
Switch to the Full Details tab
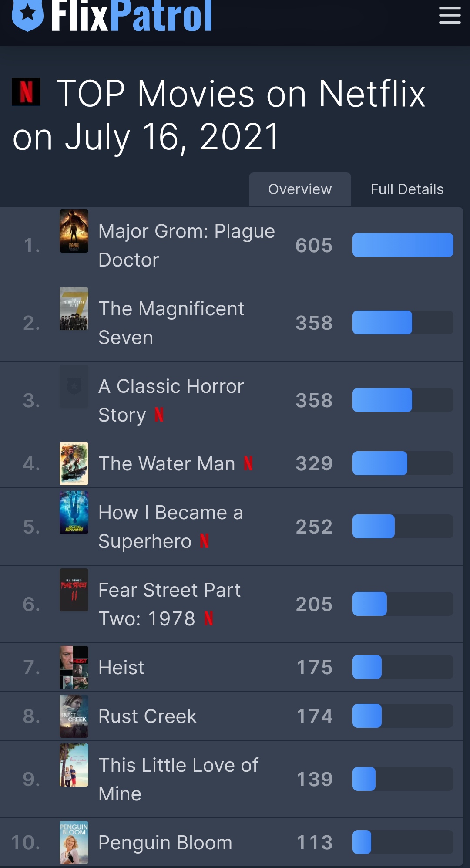click(407, 189)
